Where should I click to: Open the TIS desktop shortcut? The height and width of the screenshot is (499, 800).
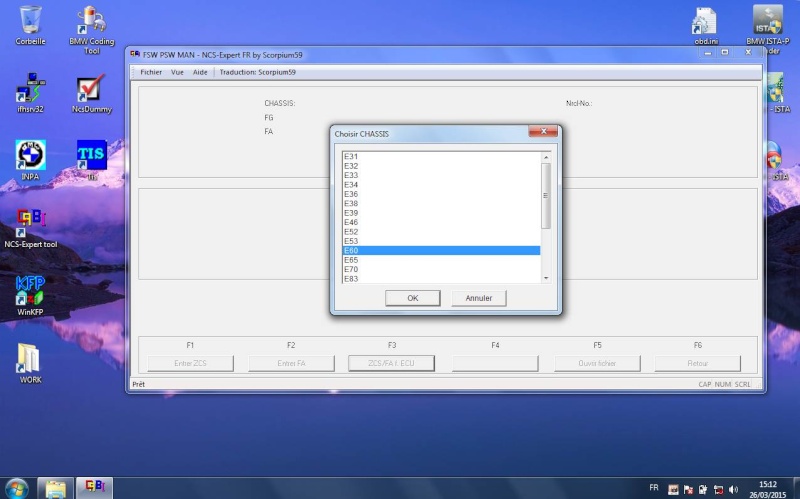pos(92,160)
